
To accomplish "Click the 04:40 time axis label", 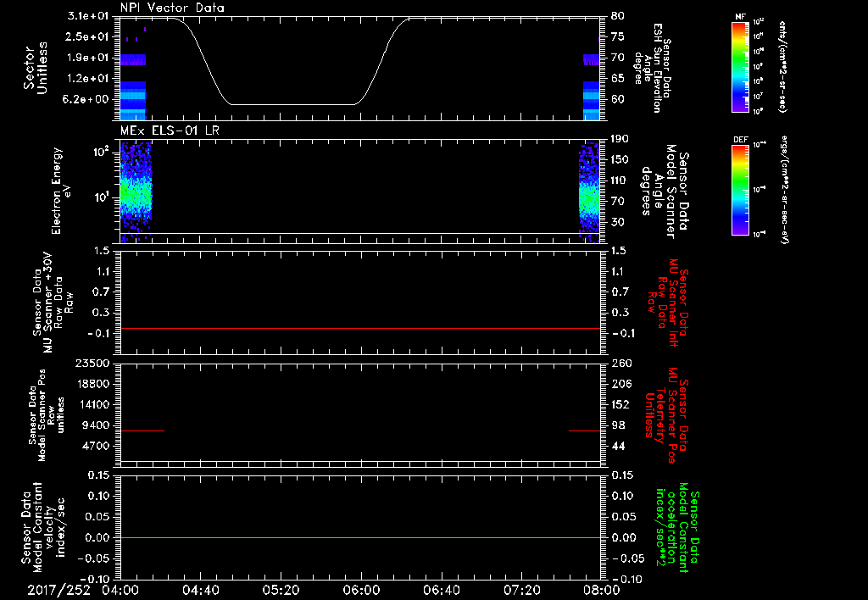I will pos(200,590).
